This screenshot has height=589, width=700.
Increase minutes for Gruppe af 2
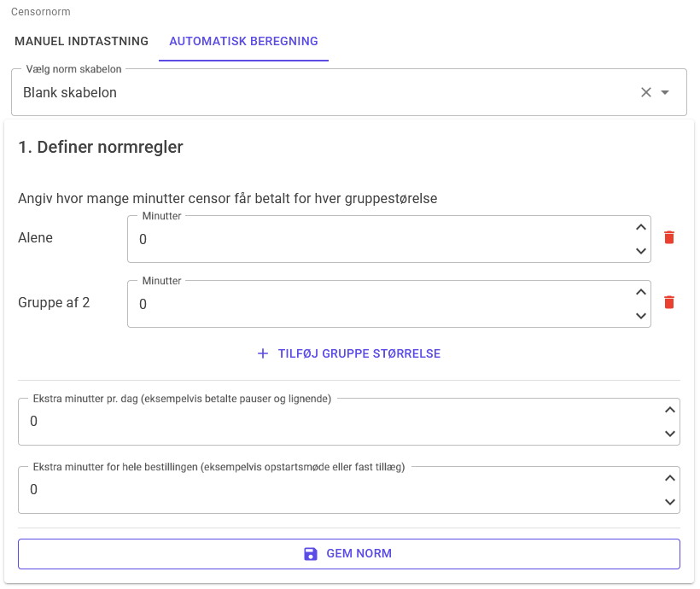pyautogui.click(x=641, y=293)
